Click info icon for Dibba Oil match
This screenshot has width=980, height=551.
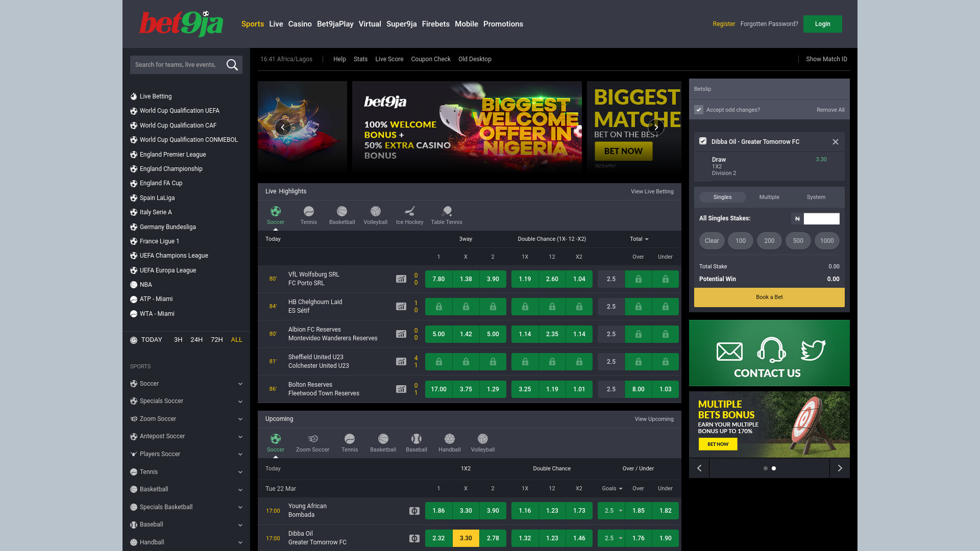pos(414,538)
